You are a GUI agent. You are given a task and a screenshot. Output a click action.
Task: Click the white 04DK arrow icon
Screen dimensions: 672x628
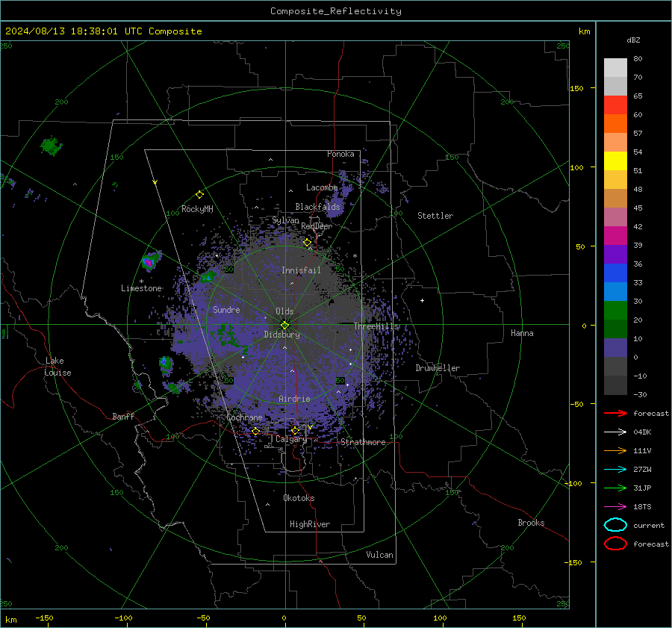[615, 432]
